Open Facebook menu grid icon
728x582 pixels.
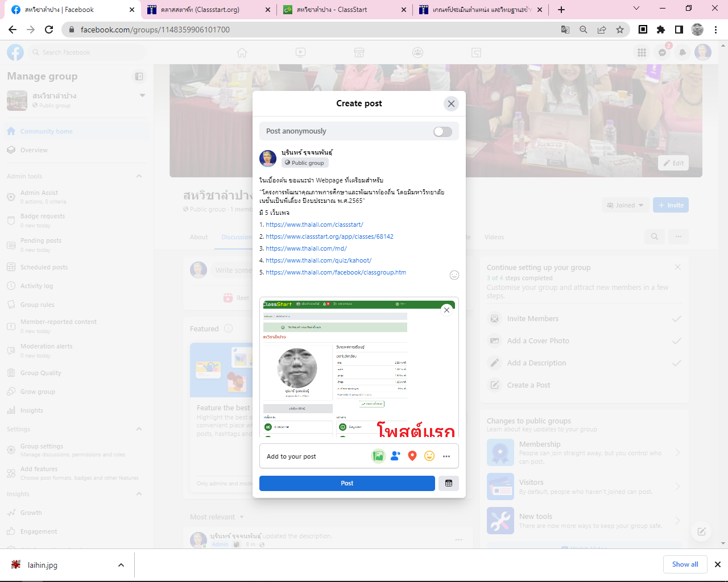click(642, 52)
